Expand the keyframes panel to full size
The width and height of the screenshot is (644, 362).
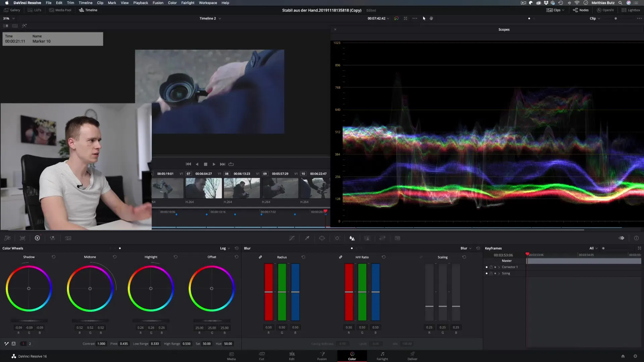point(639,248)
